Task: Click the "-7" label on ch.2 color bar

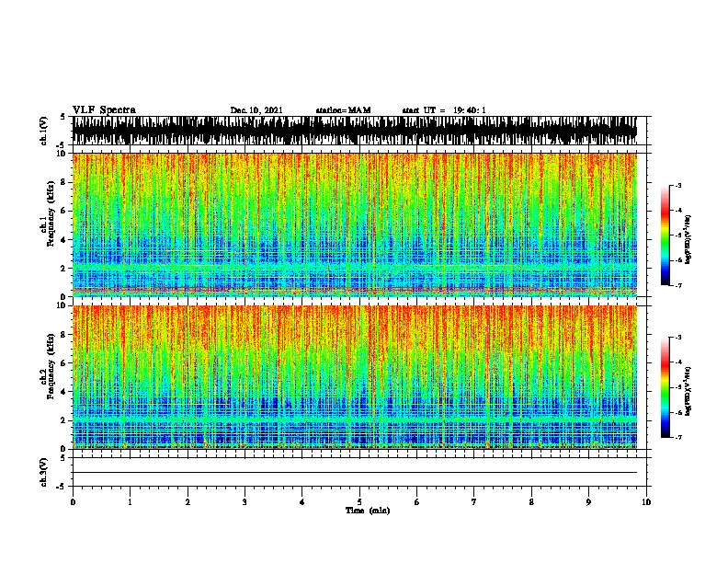Action: (678, 438)
